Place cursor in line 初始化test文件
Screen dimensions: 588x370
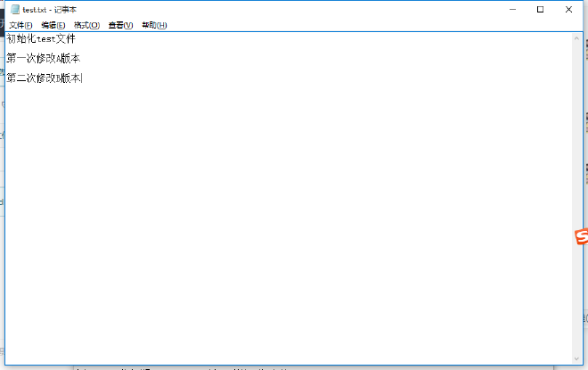pyautogui.click(x=40, y=39)
